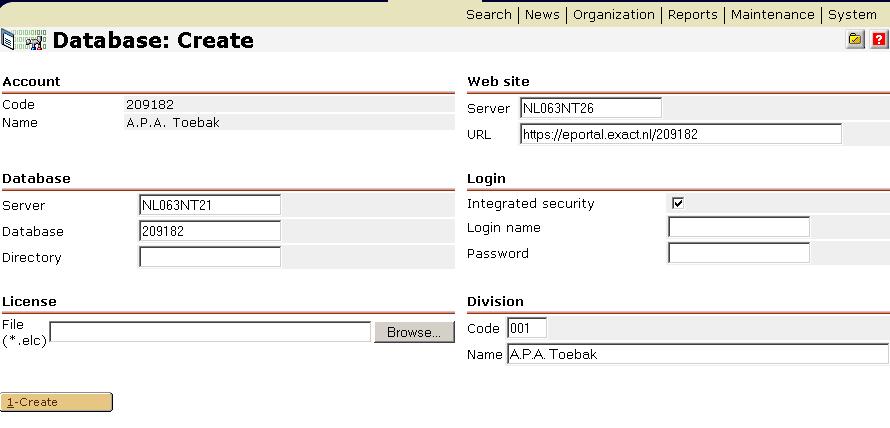Click into the Web site URL field
This screenshot has width=890, height=428.
[680, 134]
